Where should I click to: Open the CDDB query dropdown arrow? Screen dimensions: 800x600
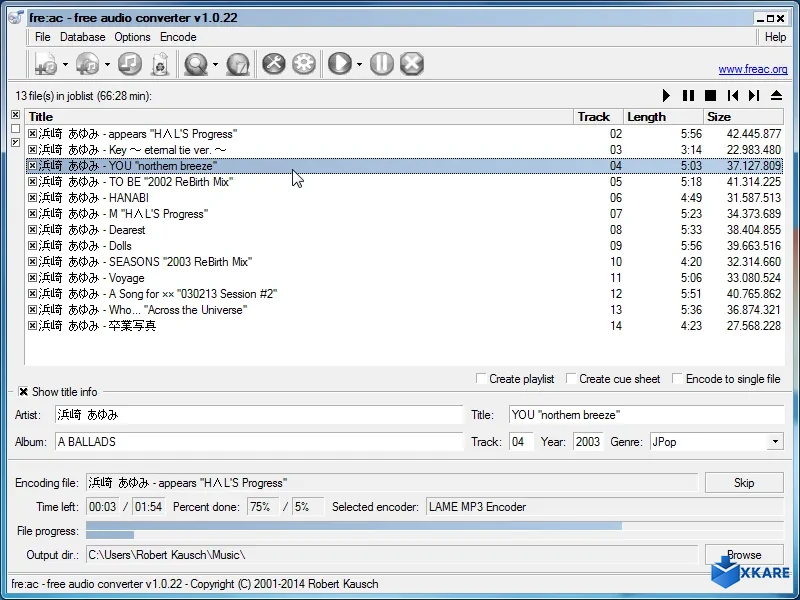coord(215,64)
